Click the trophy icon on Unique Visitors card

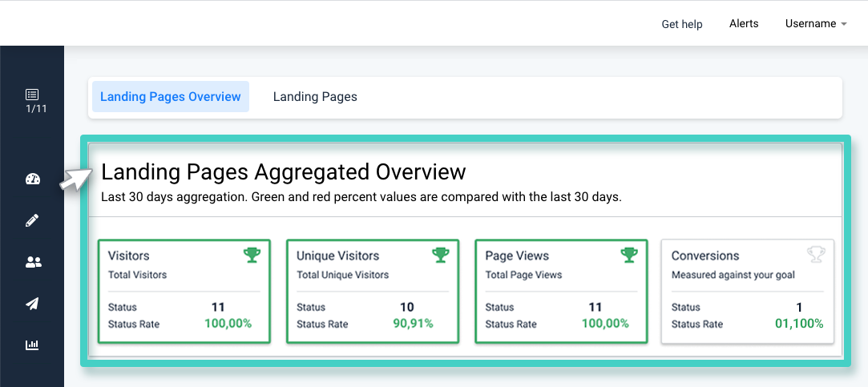tap(441, 256)
